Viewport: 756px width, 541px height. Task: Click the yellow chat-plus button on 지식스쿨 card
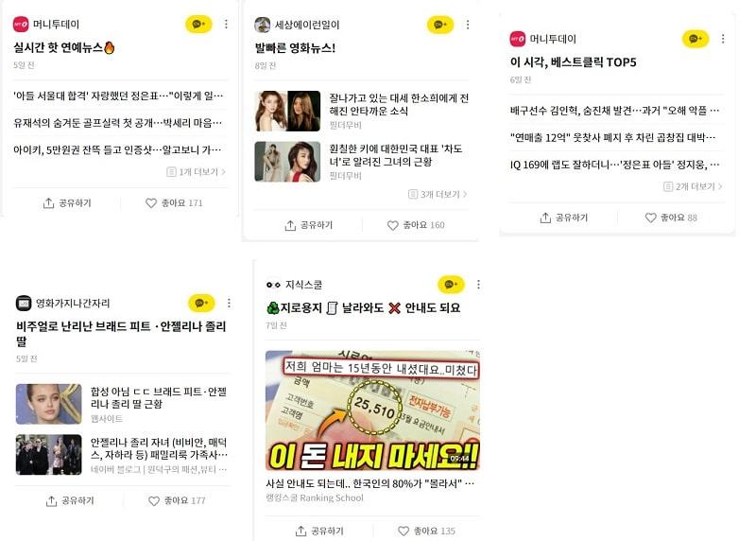pyautogui.click(x=451, y=285)
